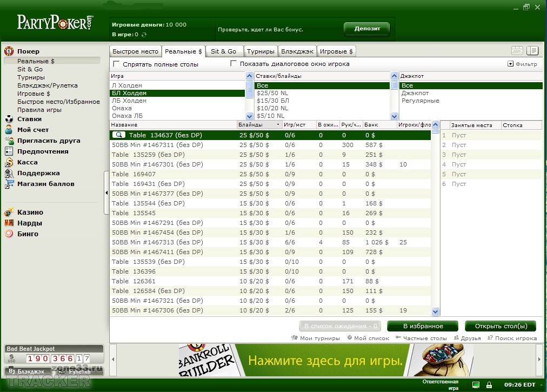The image size is (547, 392).
Task: Click the Бинго ball icon
Action: (9, 234)
